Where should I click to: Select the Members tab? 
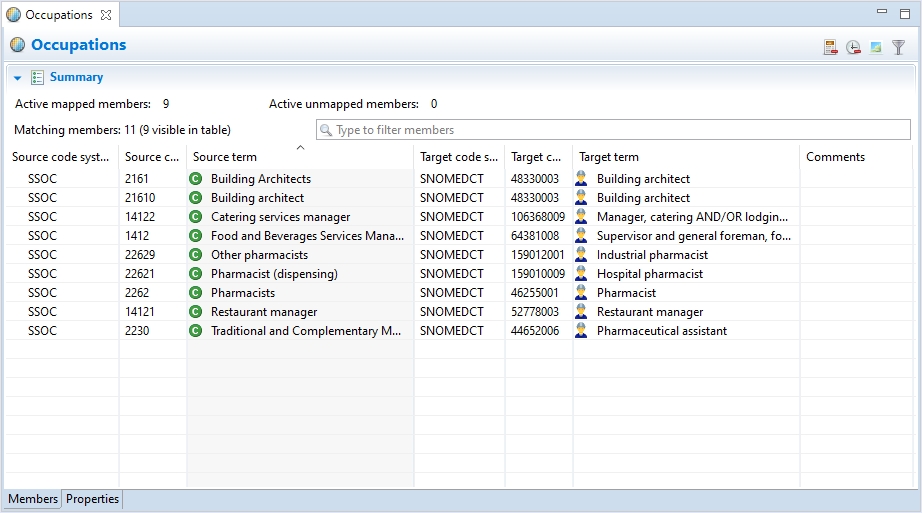pyautogui.click(x=33, y=499)
